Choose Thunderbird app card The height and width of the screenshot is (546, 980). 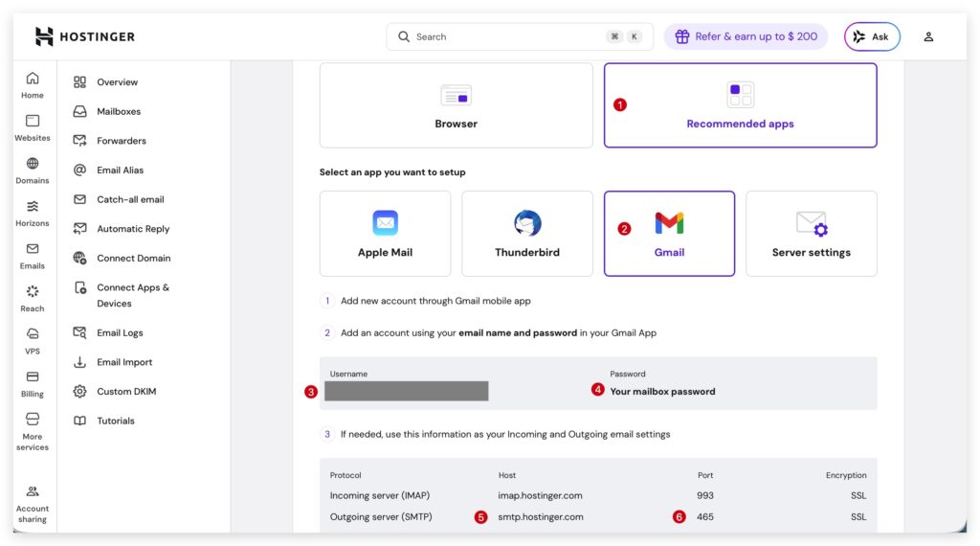click(527, 234)
